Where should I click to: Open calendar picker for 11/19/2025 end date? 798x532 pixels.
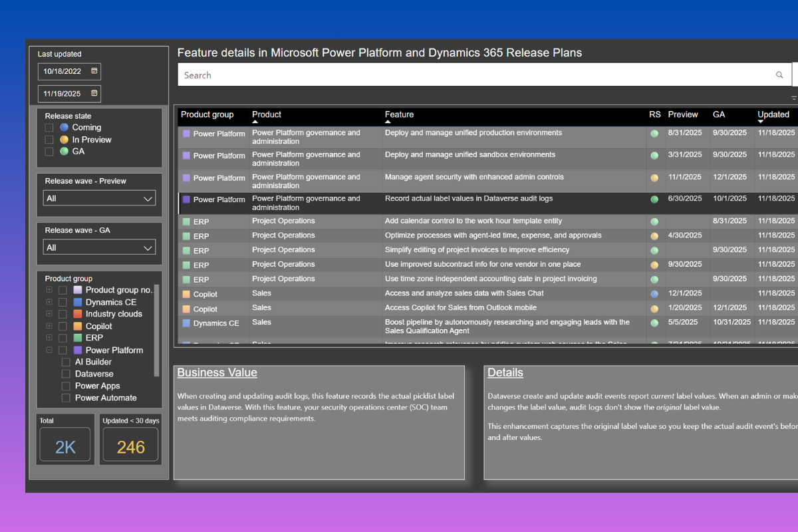[94, 94]
